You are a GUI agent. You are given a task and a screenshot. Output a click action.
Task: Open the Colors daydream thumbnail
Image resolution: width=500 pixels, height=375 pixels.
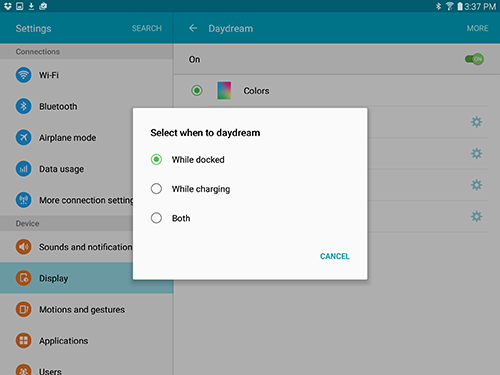pyautogui.click(x=224, y=91)
